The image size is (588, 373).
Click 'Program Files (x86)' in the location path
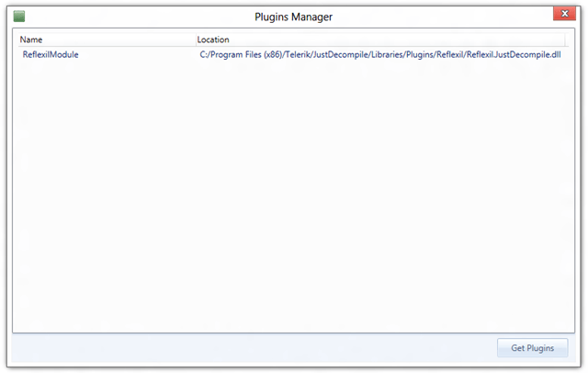[246, 55]
